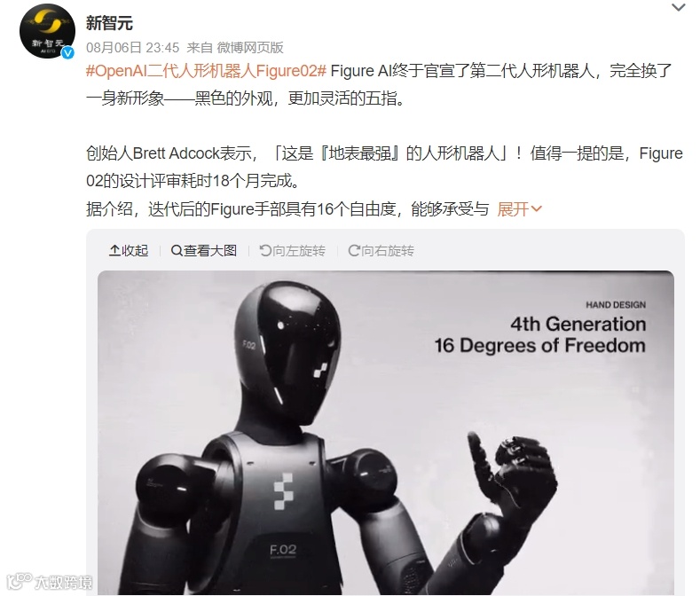700x596 pixels.
Task: Click the 大数跨境 watermark logo
Action: point(50,581)
